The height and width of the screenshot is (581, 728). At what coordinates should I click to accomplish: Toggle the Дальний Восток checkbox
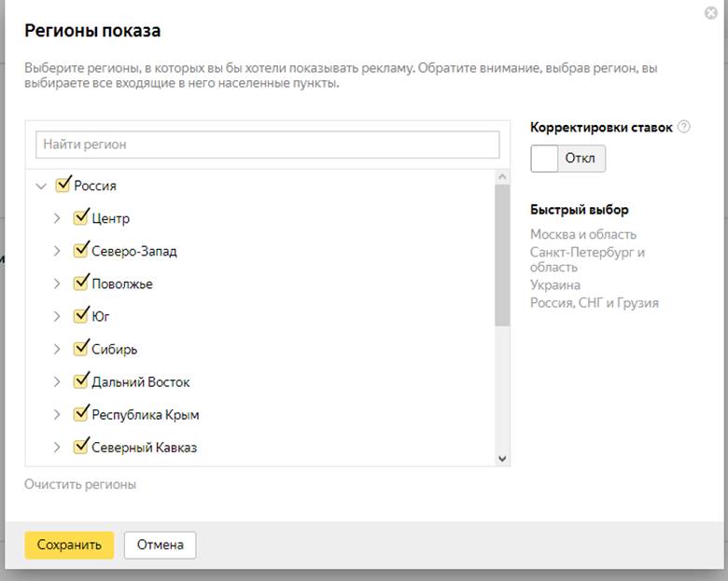81,380
